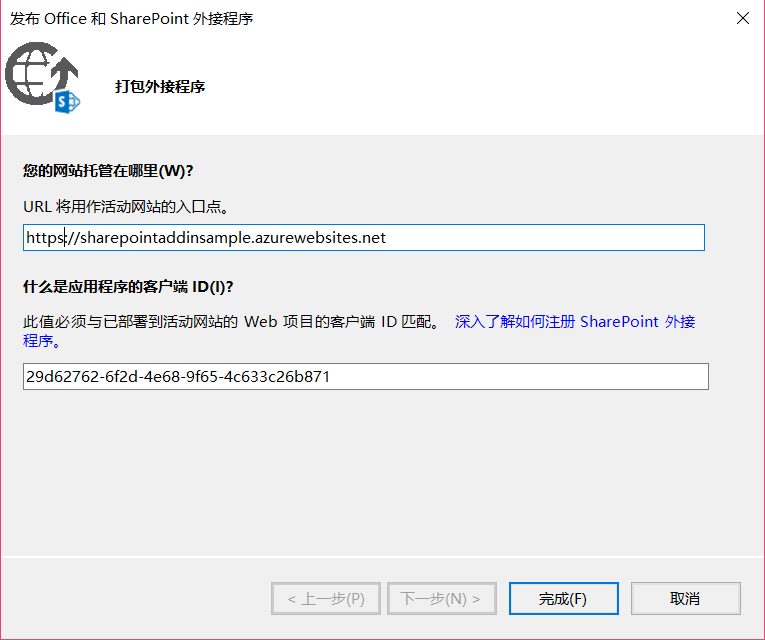Focus the client ID text box
The width and height of the screenshot is (765, 640).
point(520,377)
